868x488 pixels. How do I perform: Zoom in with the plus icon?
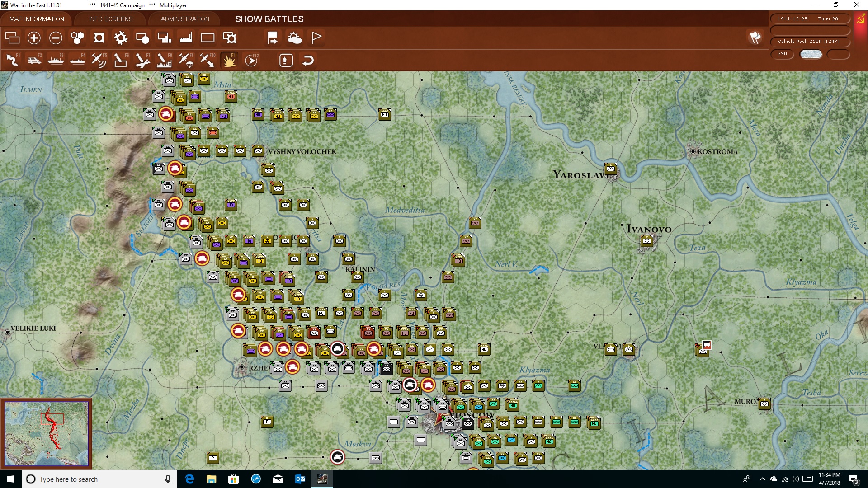click(x=34, y=38)
